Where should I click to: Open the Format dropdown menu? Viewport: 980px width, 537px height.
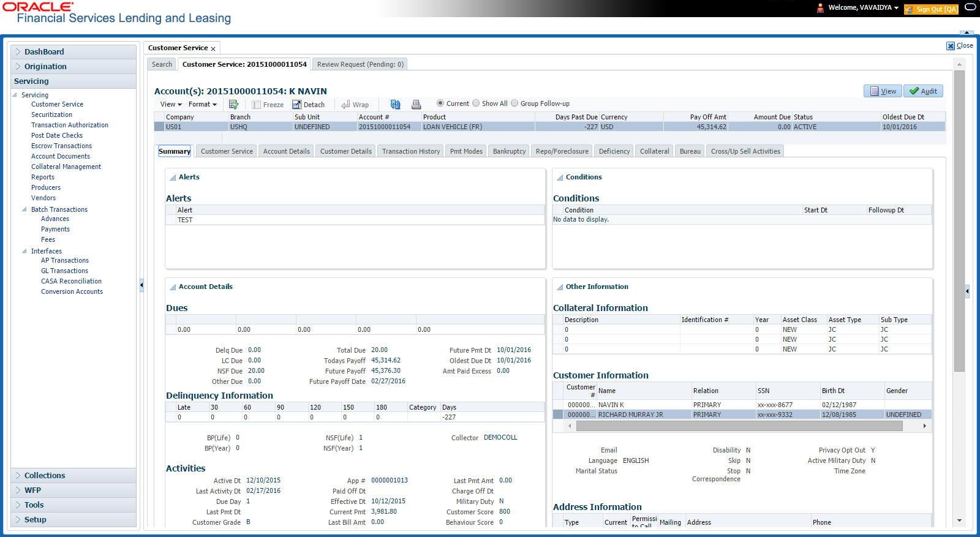coord(202,105)
